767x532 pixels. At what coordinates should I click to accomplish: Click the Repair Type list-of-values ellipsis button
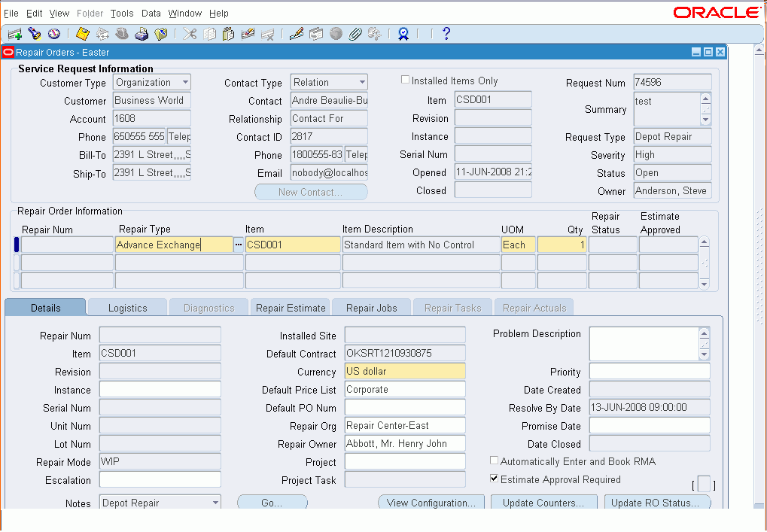point(238,245)
